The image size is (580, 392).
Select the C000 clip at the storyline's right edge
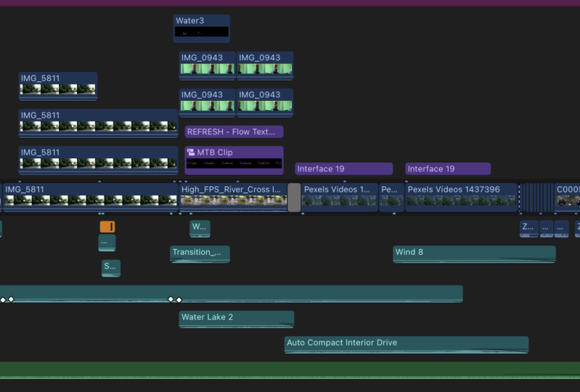point(568,197)
